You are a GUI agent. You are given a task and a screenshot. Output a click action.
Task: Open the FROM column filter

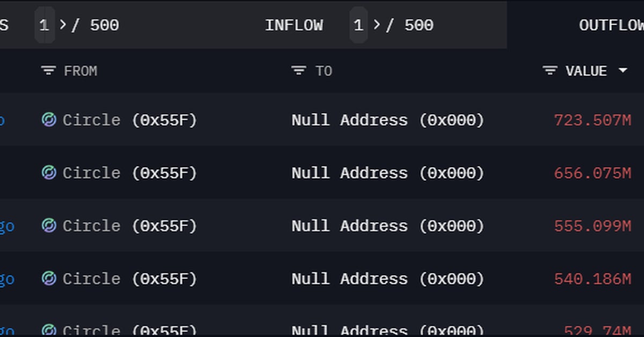coord(47,70)
